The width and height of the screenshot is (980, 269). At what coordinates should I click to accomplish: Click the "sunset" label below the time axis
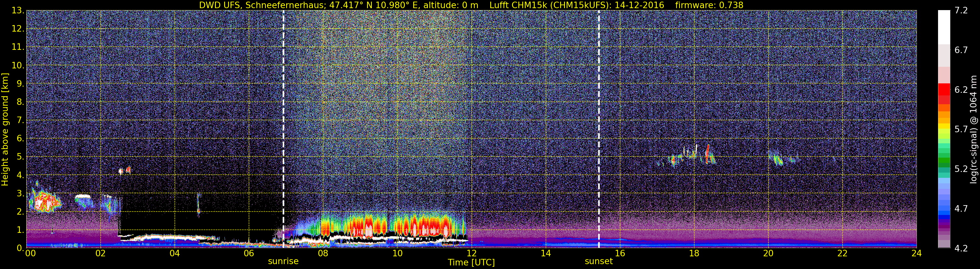(599, 262)
